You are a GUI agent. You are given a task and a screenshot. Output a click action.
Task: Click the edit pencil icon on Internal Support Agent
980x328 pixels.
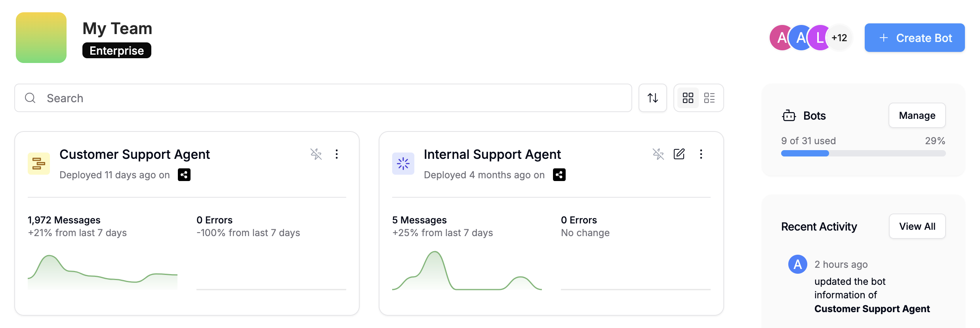(x=679, y=154)
